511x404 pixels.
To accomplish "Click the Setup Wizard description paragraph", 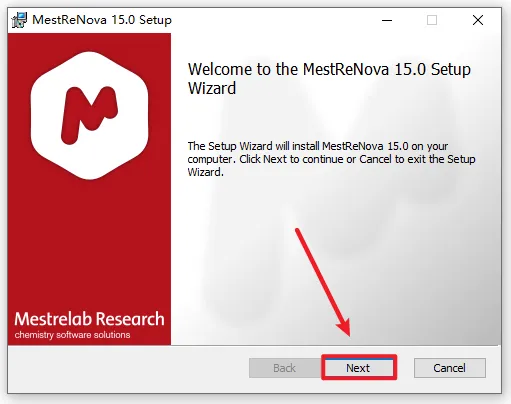I will coord(331,159).
